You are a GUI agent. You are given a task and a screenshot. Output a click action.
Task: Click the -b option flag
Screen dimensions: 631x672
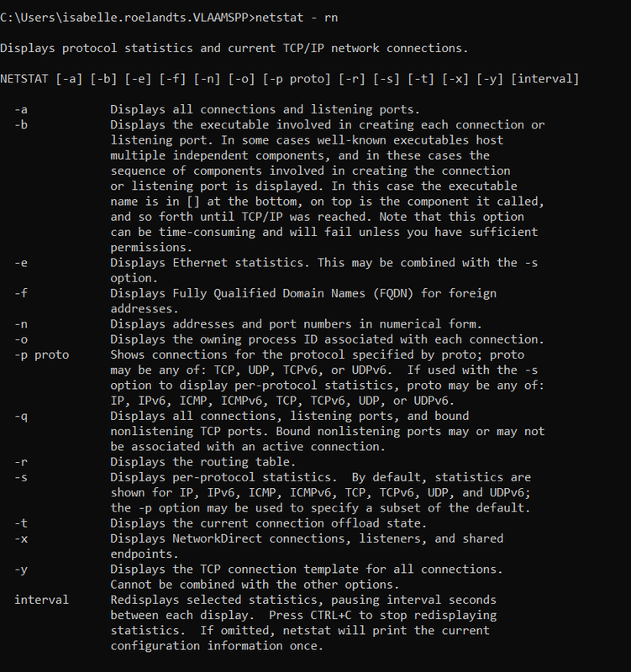(21, 124)
